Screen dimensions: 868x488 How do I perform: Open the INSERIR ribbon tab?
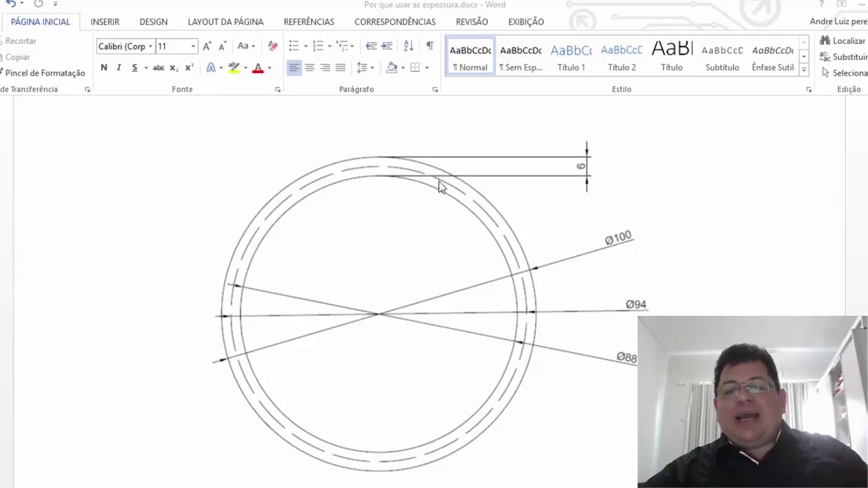(105, 22)
